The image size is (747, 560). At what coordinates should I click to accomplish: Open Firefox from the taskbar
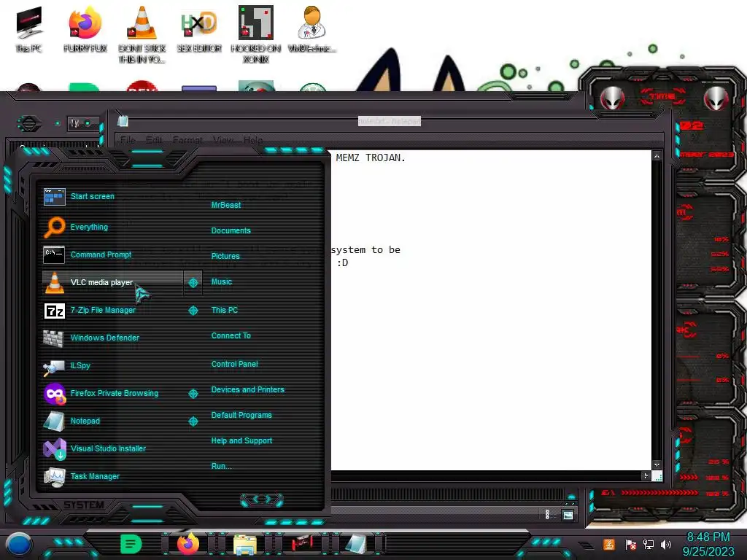point(188,544)
